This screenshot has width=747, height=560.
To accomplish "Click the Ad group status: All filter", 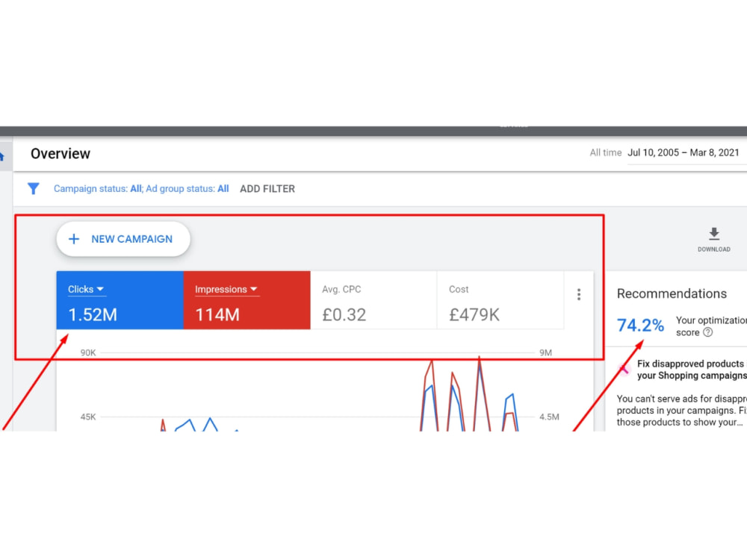I will 187,189.
